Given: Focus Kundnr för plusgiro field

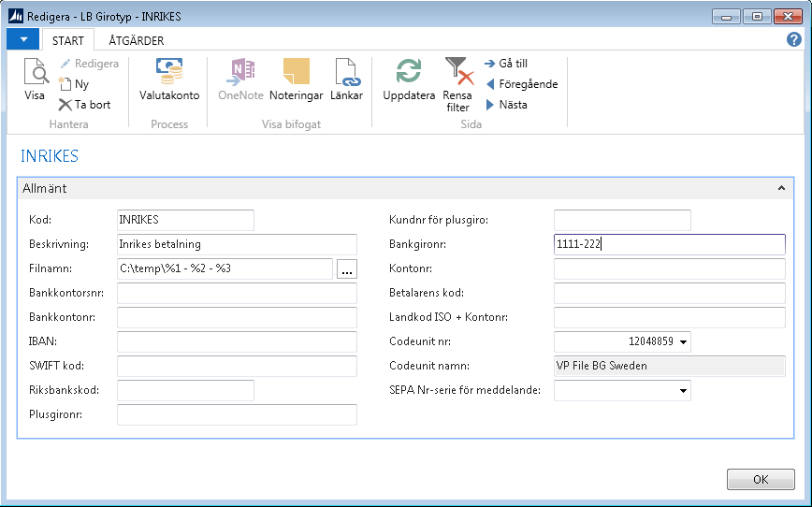Looking at the screenshot, I should (622, 220).
